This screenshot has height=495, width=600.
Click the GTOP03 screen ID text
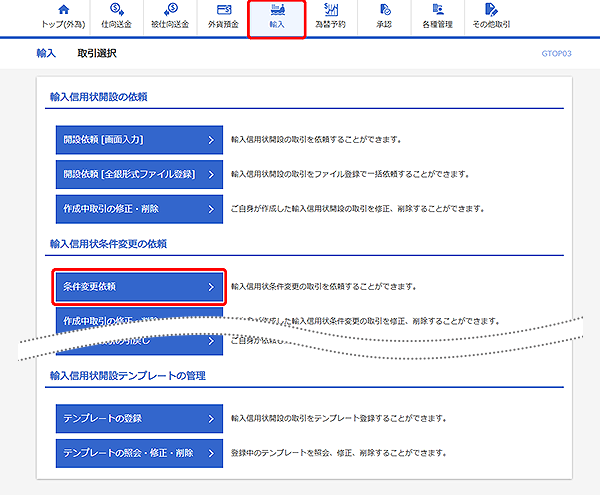556,54
